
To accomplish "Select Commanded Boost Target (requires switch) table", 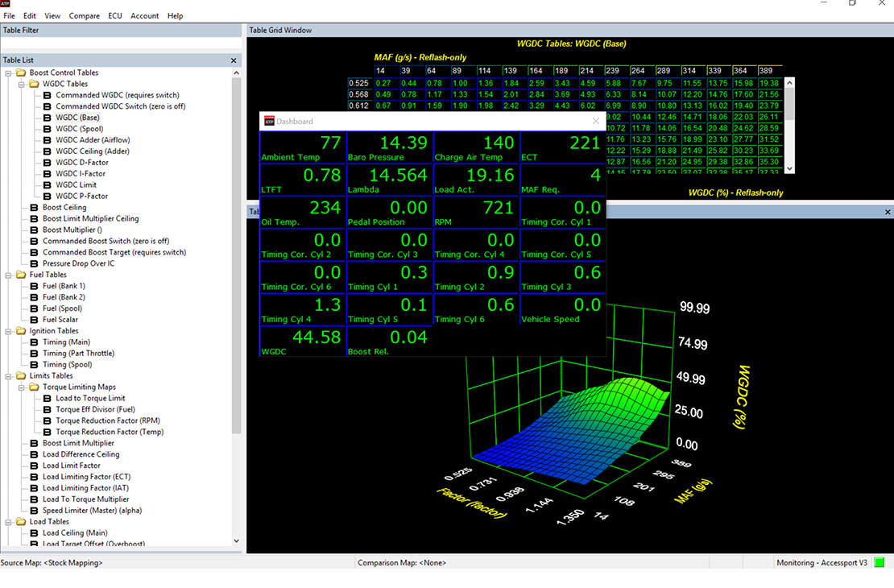I will click(114, 252).
